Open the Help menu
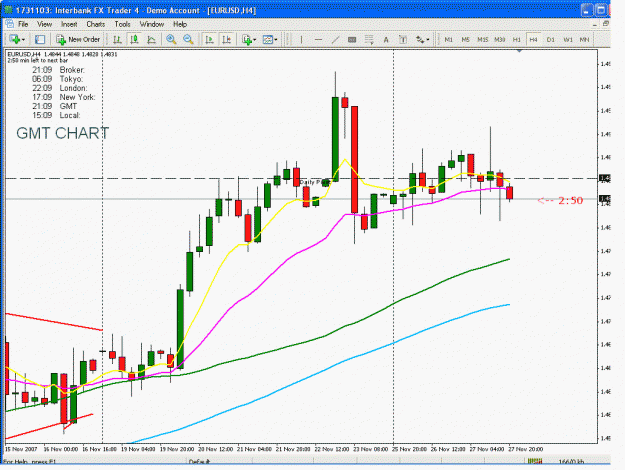This screenshot has width=625, height=470. pyautogui.click(x=180, y=24)
